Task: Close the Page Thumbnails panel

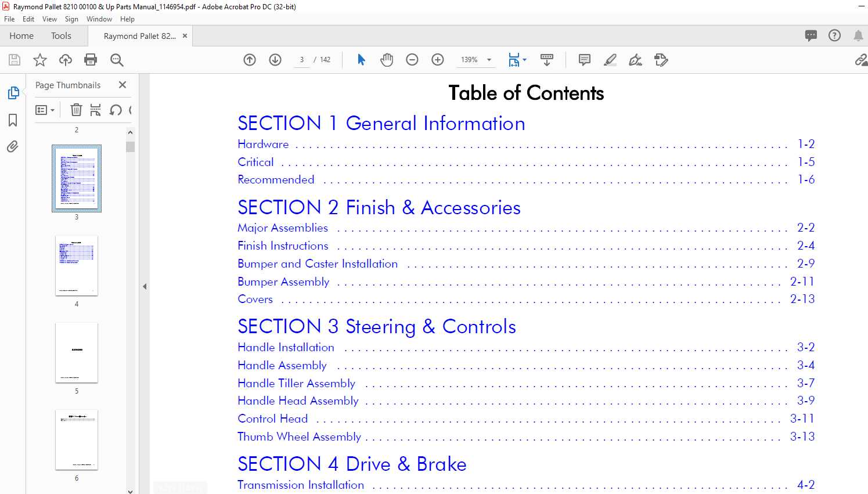Action: point(123,85)
